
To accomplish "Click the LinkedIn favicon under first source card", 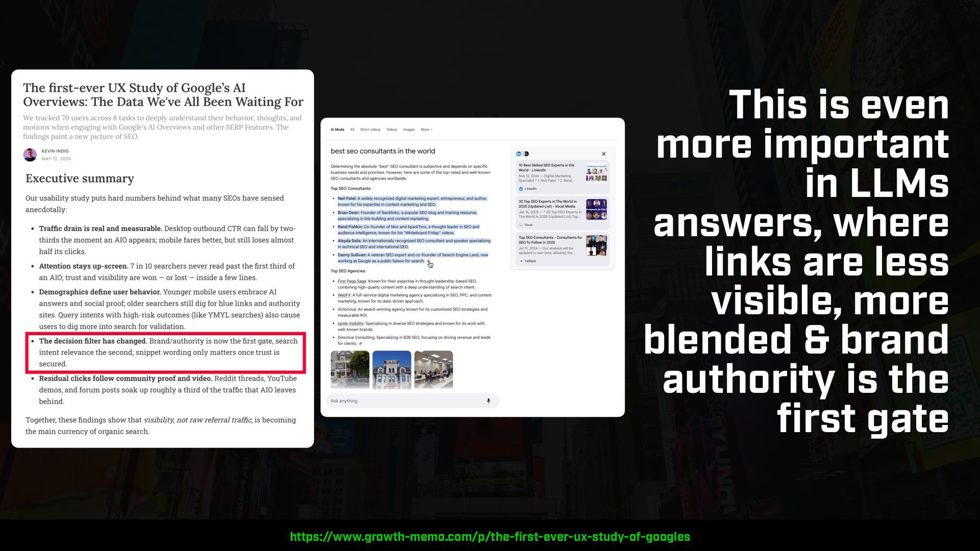I will [x=521, y=189].
